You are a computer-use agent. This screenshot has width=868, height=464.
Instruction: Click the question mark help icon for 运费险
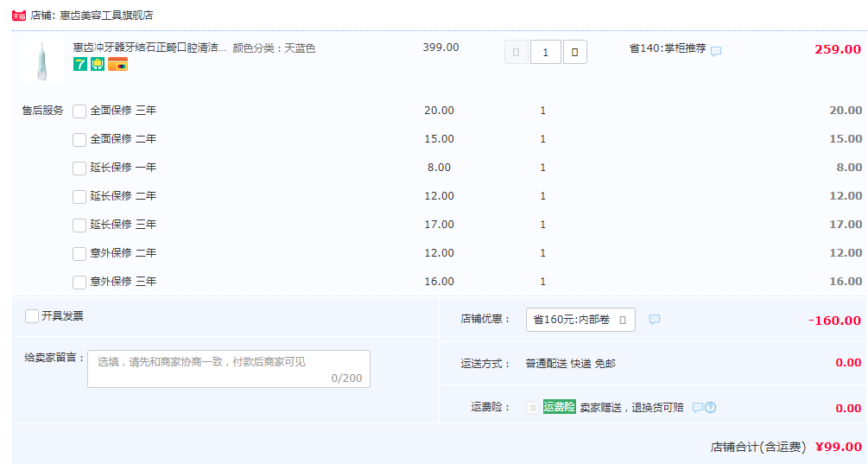pyautogui.click(x=710, y=408)
